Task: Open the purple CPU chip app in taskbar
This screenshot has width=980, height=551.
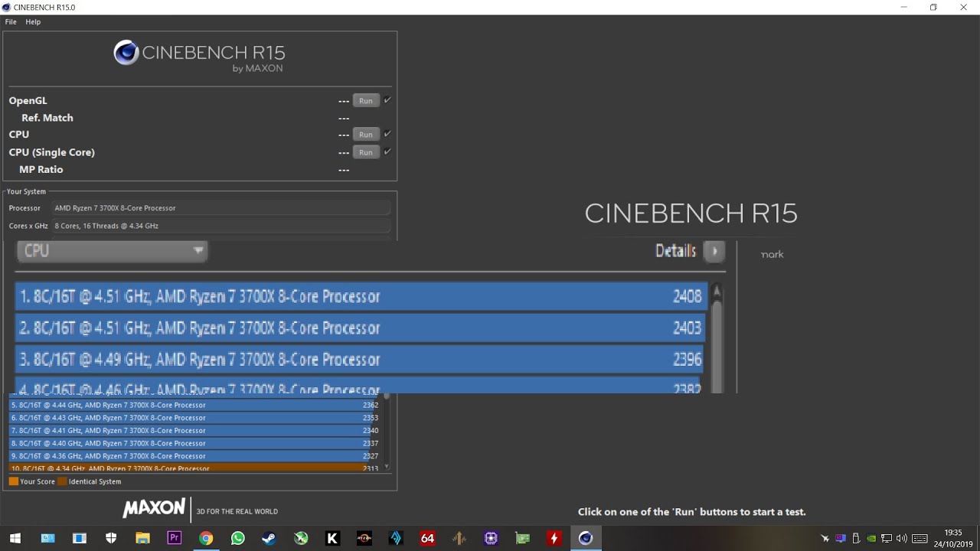Action: coord(491,538)
